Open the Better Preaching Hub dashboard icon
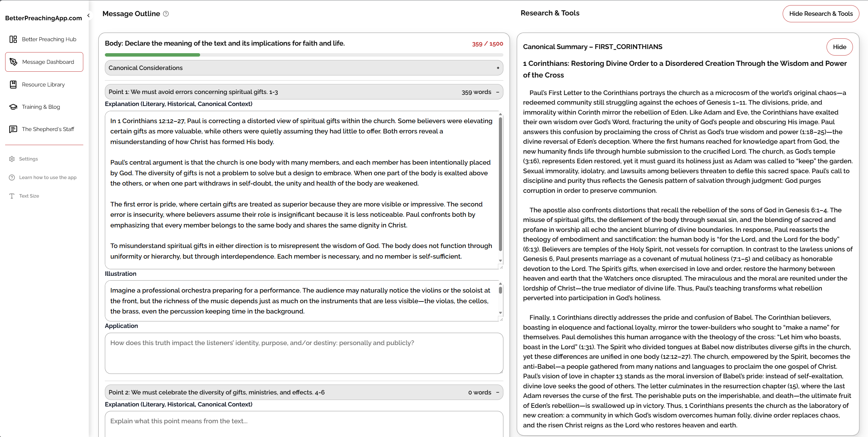Image resolution: width=868 pixels, height=437 pixels. (x=13, y=39)
